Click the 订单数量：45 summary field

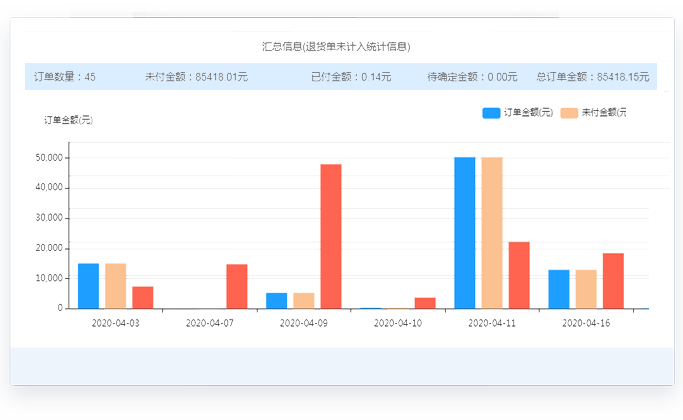click(x=65, y=77)
